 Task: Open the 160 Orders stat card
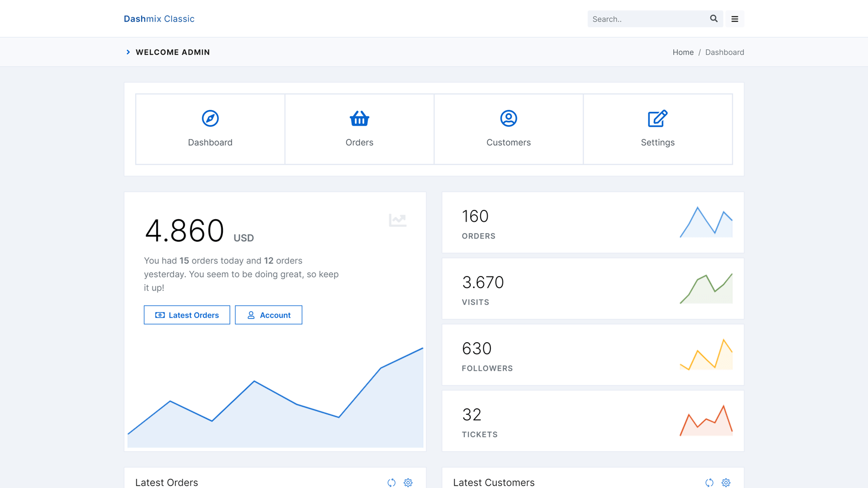pos(592,222)
